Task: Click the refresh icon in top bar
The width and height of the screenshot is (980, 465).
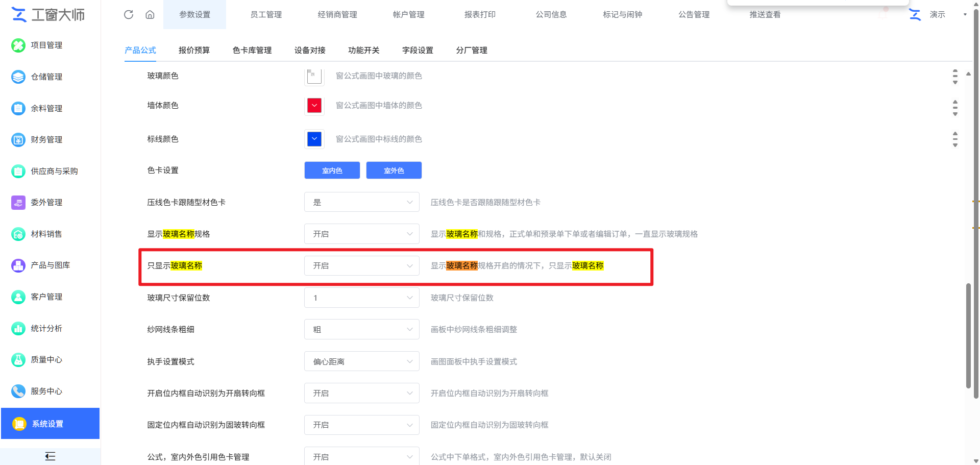Action: 129,14
